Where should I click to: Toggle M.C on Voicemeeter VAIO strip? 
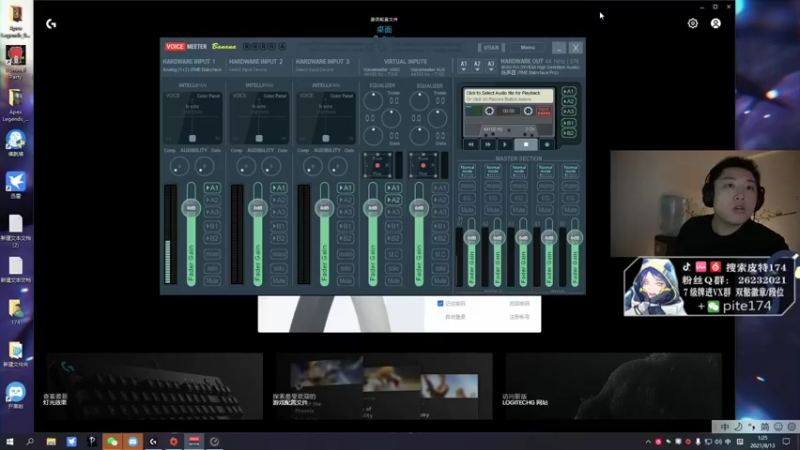click(393, 254)
